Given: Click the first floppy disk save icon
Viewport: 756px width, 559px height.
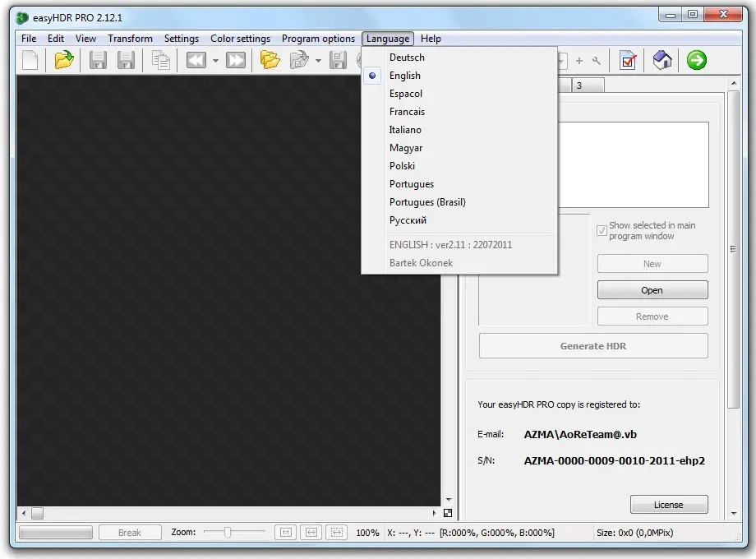Looking at the screenshot, I should (x=98, y=60).
